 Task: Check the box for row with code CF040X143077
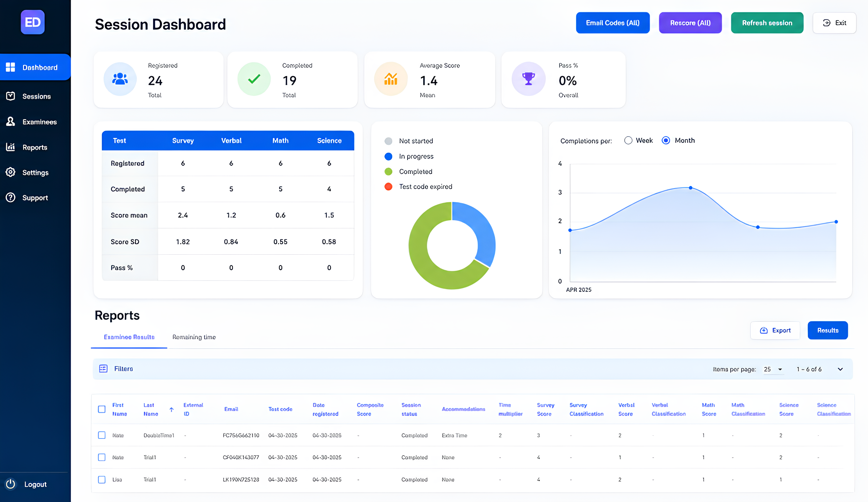click(x=102, y=457)
